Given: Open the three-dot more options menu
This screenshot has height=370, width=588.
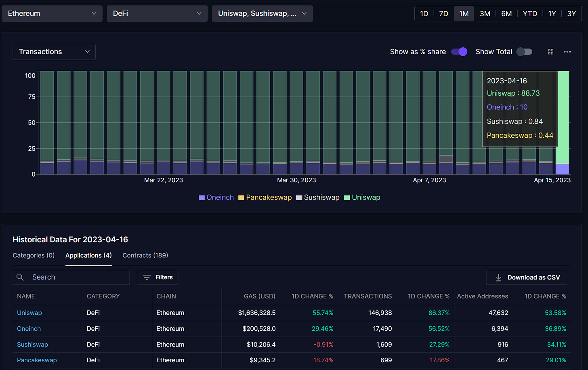Looking at the screenshot, I should pyautogui.click(x=567, y=52).
